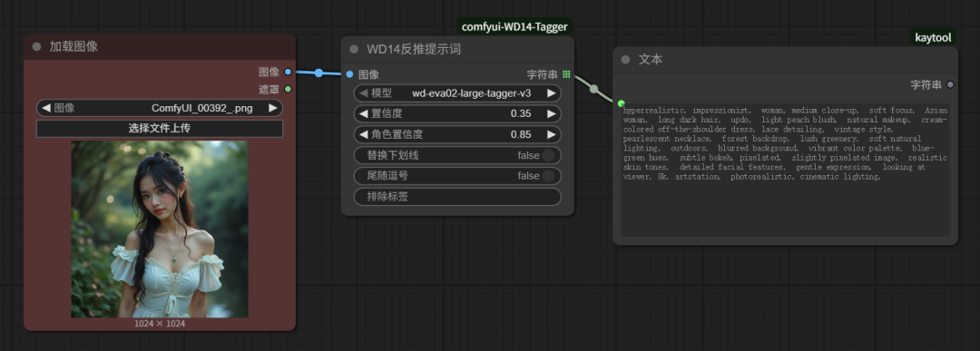Decrease 置信度 value with left arrow

tap(364, 113)
